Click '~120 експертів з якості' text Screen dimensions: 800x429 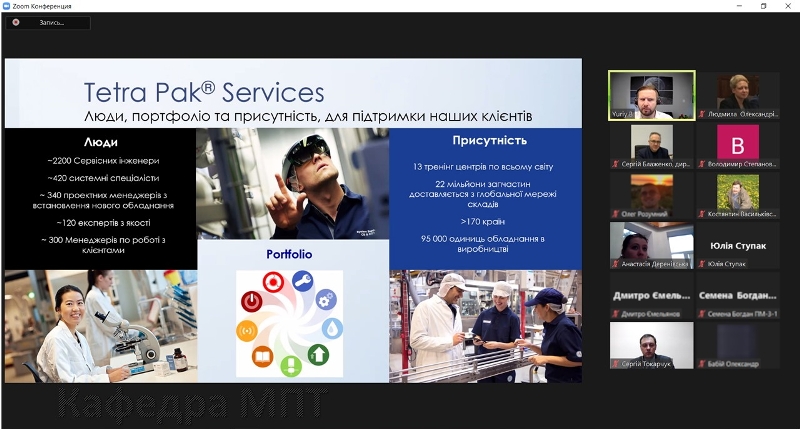pos(104,223)
